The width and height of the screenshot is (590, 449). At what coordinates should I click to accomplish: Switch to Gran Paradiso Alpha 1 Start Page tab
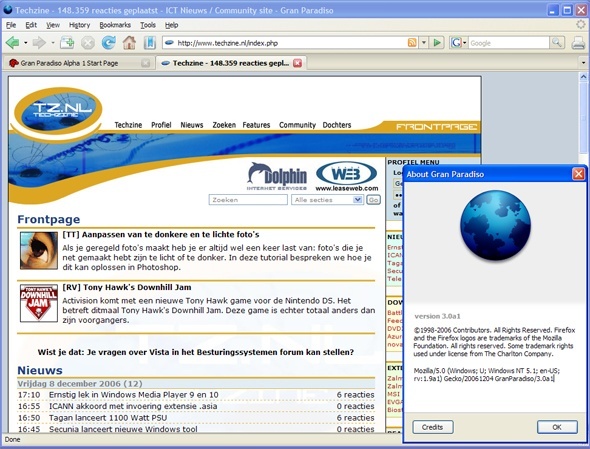(78, 63)
